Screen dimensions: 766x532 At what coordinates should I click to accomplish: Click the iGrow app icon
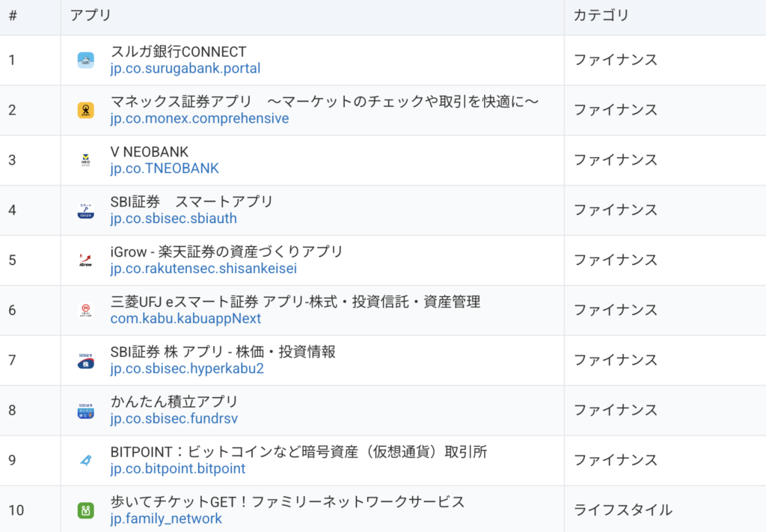click(86, 261)
